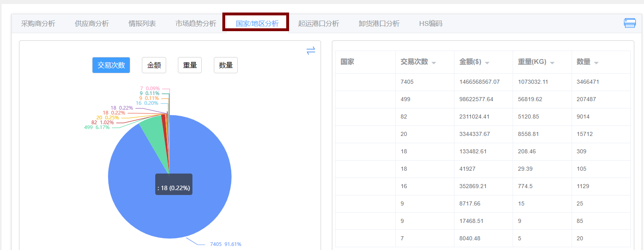Click cell value 8040.48
This screenshot has height=250, width=644.
470,238
